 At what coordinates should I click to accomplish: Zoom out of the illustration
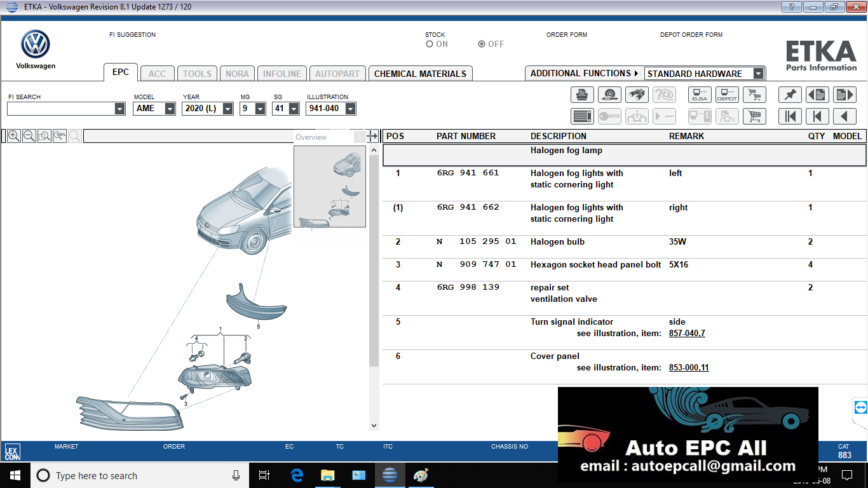29,136
